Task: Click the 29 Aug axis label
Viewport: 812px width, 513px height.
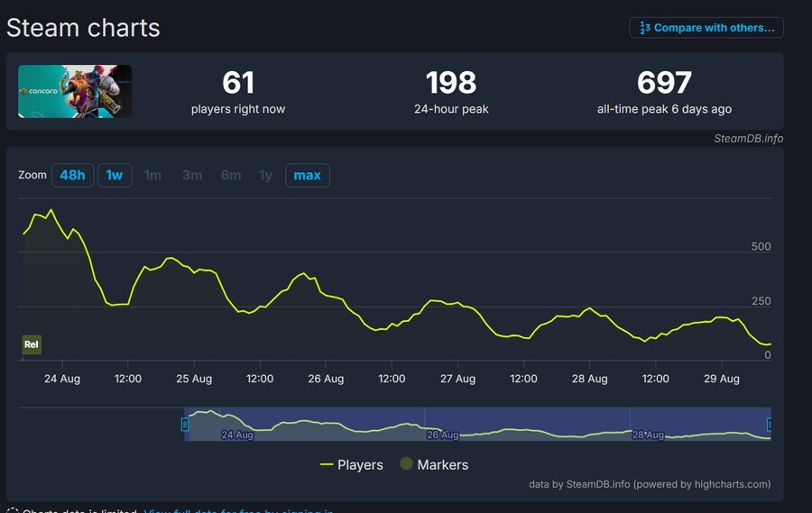Action: point(722,379)
